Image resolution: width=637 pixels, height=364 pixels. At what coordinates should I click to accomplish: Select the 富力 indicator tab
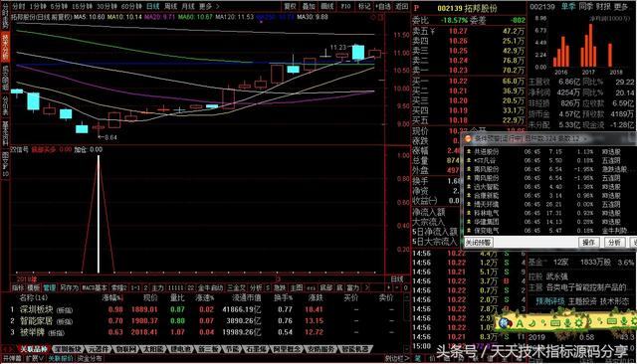(x=353, y=287)
